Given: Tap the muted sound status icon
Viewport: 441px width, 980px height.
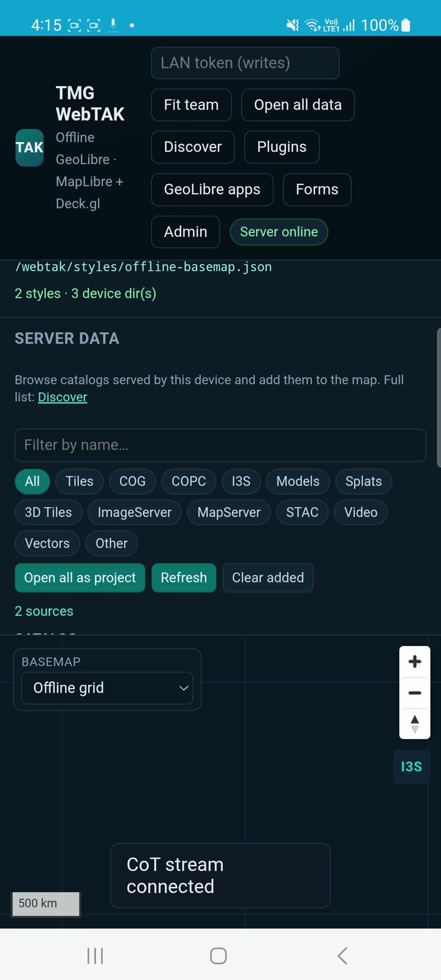Looking at the screenshot, I should click(x=293, y=25).
